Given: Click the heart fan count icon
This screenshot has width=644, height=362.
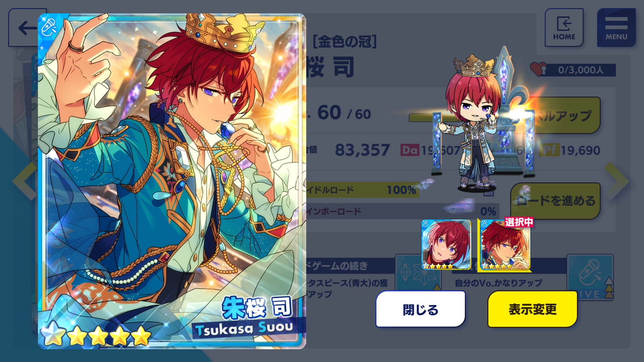Looking at the screenshot, I should [x=538, y=69].
